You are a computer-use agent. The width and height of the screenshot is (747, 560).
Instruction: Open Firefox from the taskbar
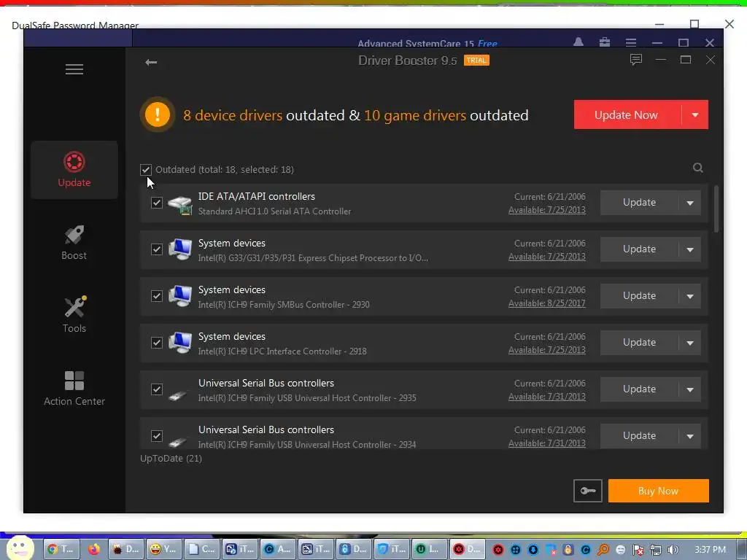[94, 549]
